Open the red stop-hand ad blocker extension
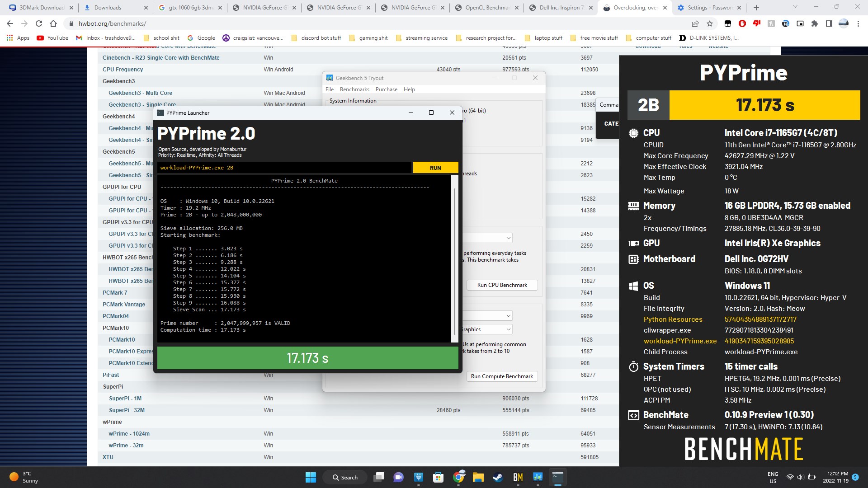The height and width of the screenshot is (488, 868). click(x=742, y=23)
